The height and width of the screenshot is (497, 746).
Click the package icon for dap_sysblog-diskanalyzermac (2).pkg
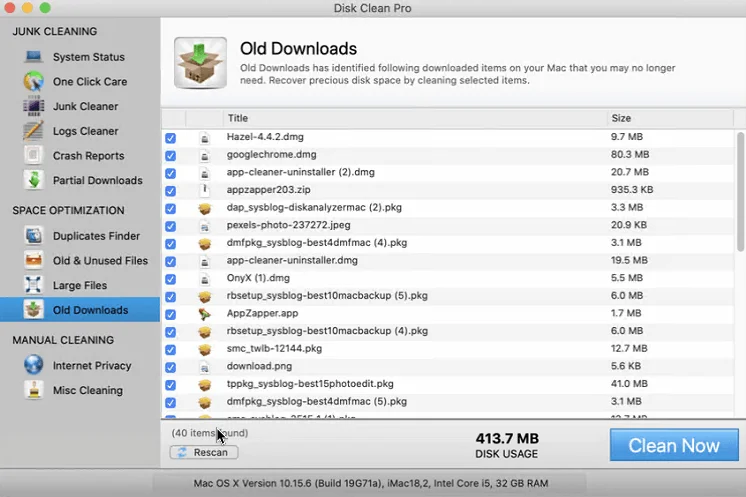pos(205,208)
